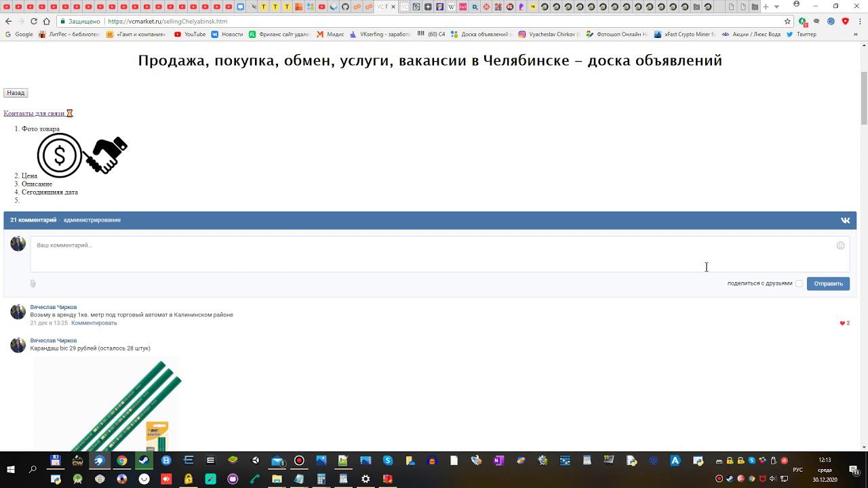This screenshot has width=868, height=488.
Task: Open the red record button app
Action: (x=299, y=460)
